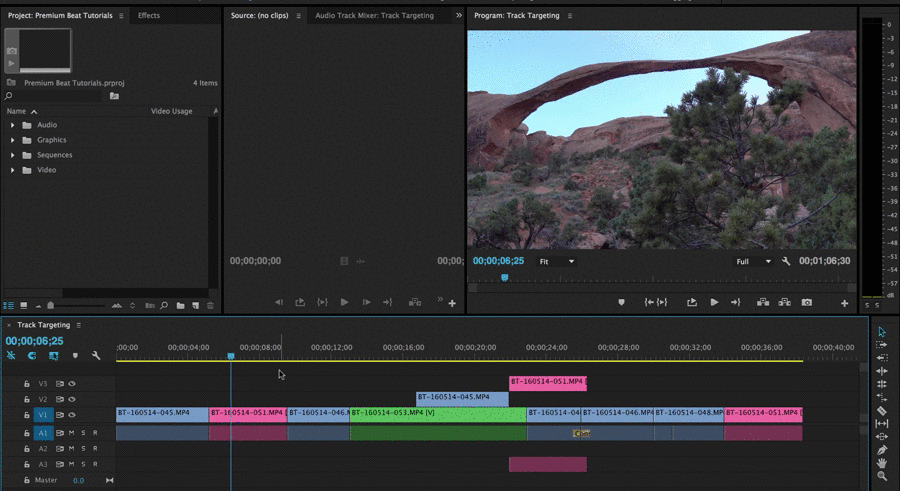Viewport: 900px width, 491px height.
Task: Click Export Frame camera icon in Program monitor
Action: pyautogui.click(x=807, y=302)
